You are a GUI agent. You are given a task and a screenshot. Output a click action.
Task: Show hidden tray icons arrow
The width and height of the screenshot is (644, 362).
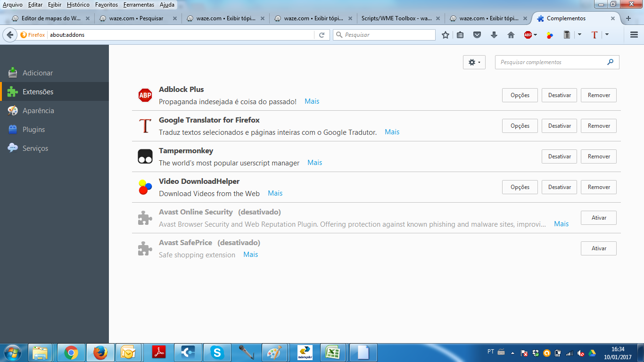[513, 352]
